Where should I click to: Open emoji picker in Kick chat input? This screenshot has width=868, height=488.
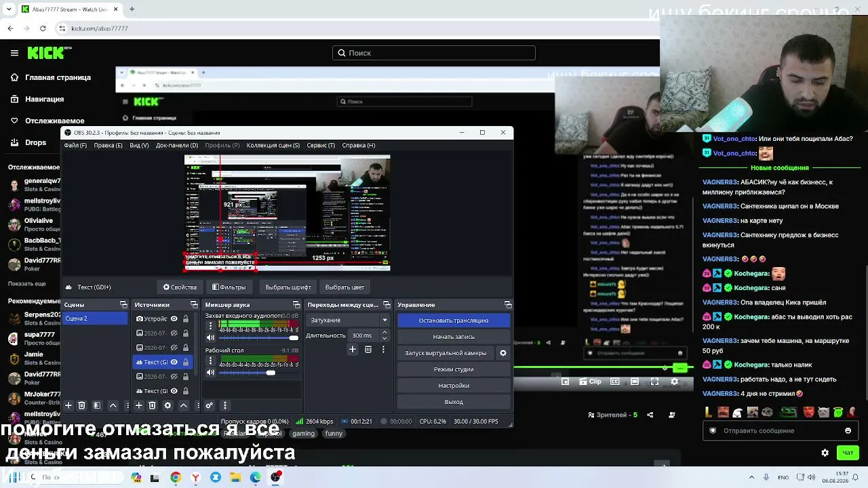[848, 430]
